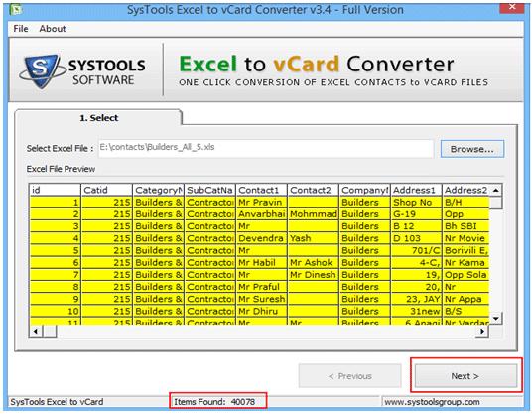Click the preview scroll down arrow
The height and width of the screenshot is (414, 532).
(496, 319)
